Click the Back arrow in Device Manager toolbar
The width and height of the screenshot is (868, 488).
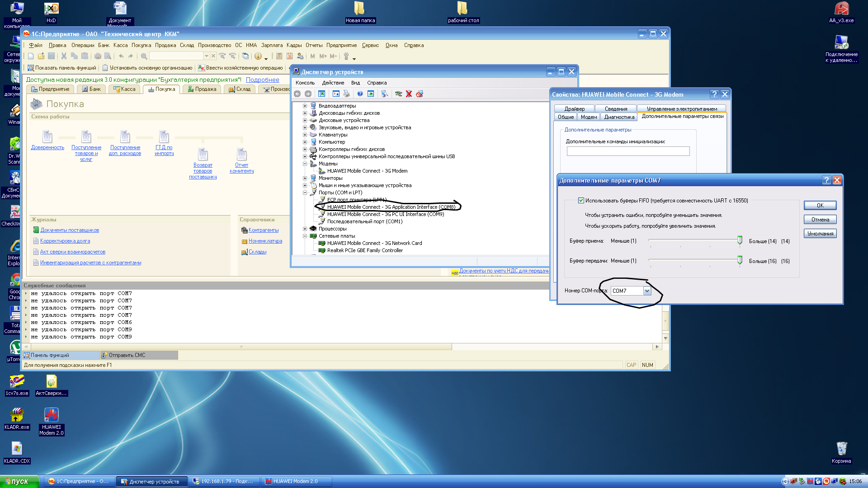click(x=297, y=94)
